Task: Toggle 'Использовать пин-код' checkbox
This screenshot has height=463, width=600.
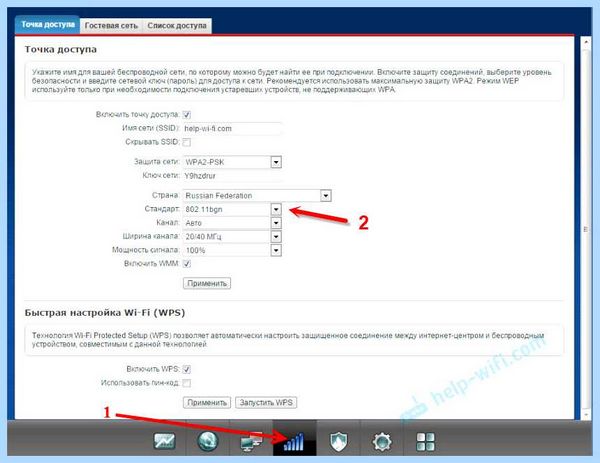Action: pyautogui.click(x=187, y=383)
